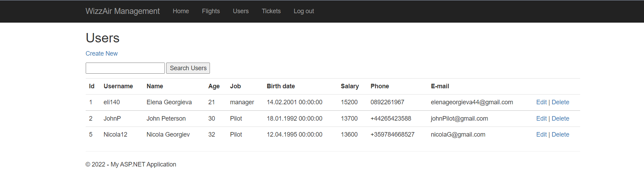The width and height of the screenshot is (644, 187).
Task: Click the Create New link
Action: tap(102, 54)
